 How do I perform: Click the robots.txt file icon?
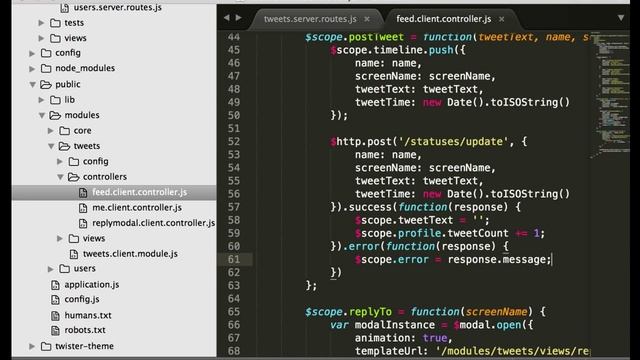[56, 330]
